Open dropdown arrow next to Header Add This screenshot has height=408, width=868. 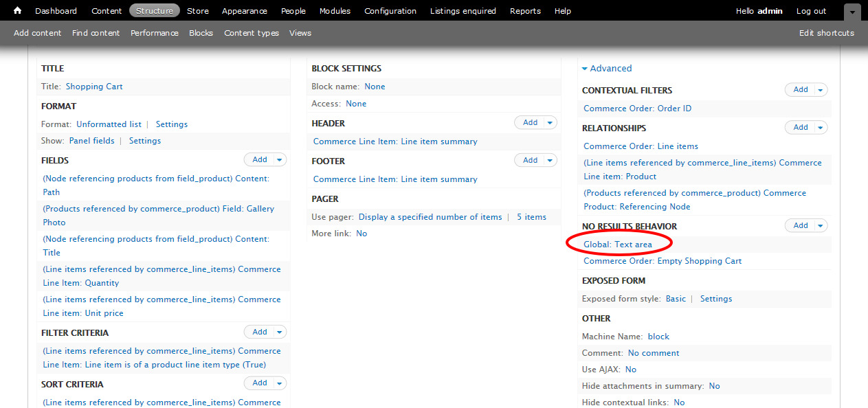tap(550, 122)
